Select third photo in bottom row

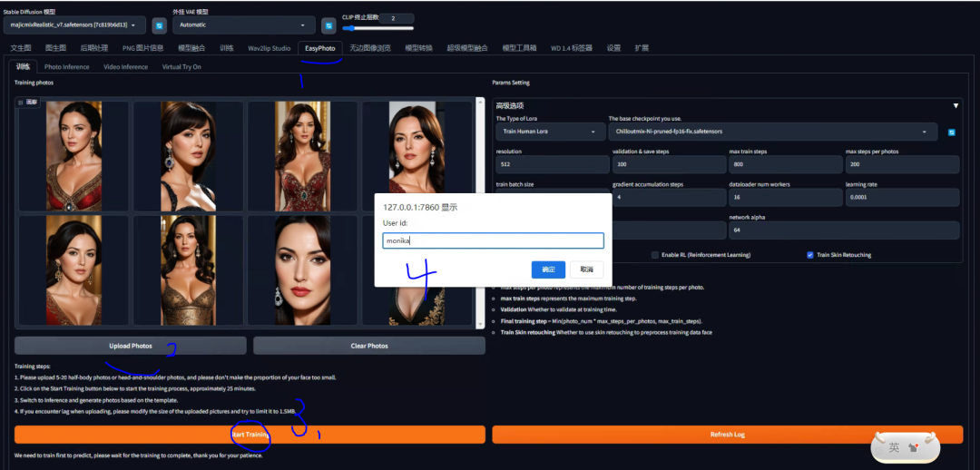(302, 270)
